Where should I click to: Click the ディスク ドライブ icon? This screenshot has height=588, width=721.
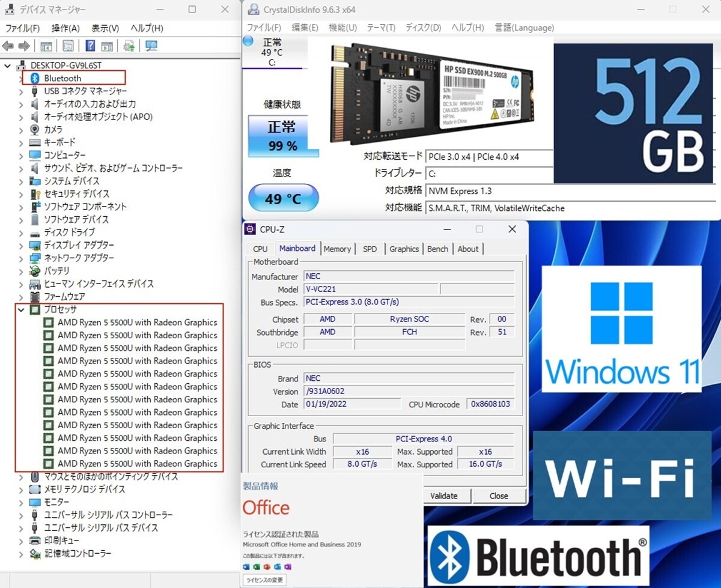pos(35,232)
